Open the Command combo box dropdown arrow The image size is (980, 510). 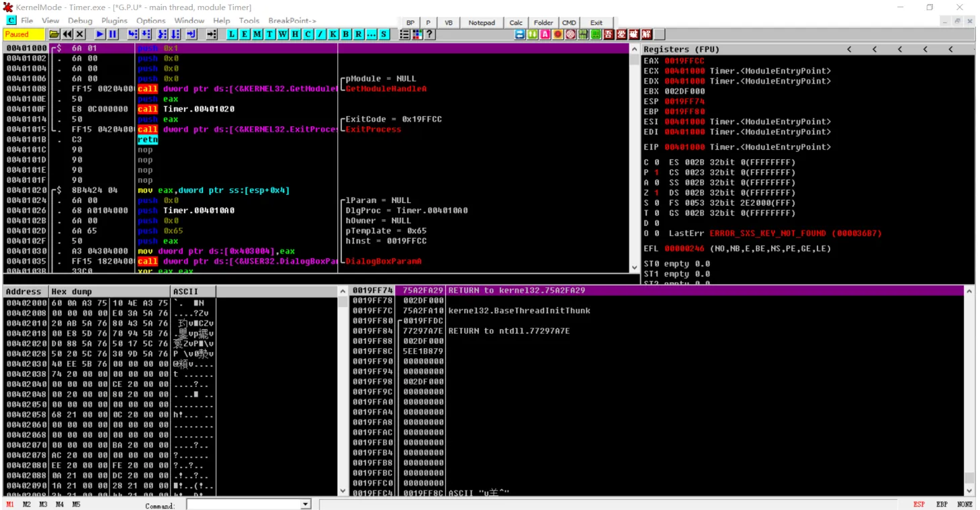pyautogui.click(x=306, y=504)
